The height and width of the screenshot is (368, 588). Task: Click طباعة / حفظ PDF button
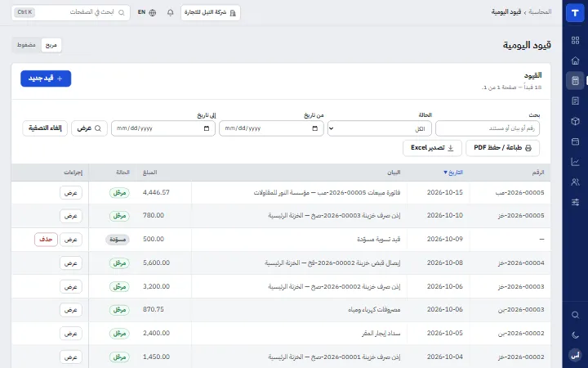click(x=502, y=148)
